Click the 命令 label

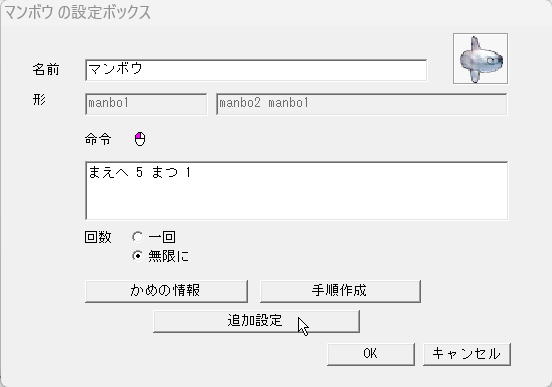click(98, 139)
